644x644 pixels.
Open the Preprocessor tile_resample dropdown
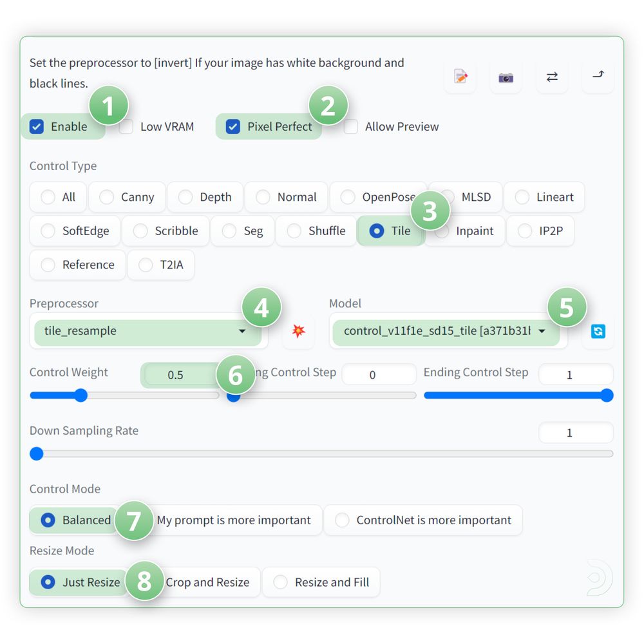click(148, 331)
